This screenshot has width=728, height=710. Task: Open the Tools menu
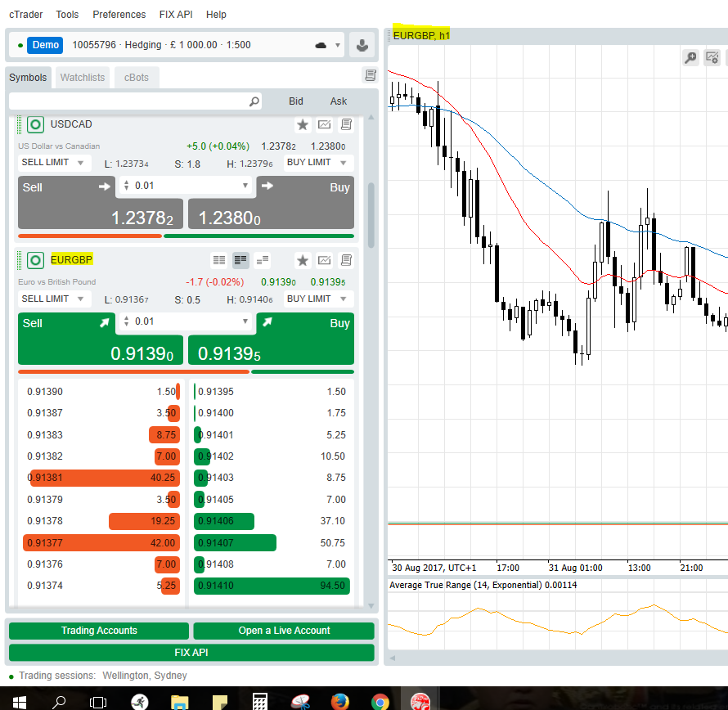67,15
